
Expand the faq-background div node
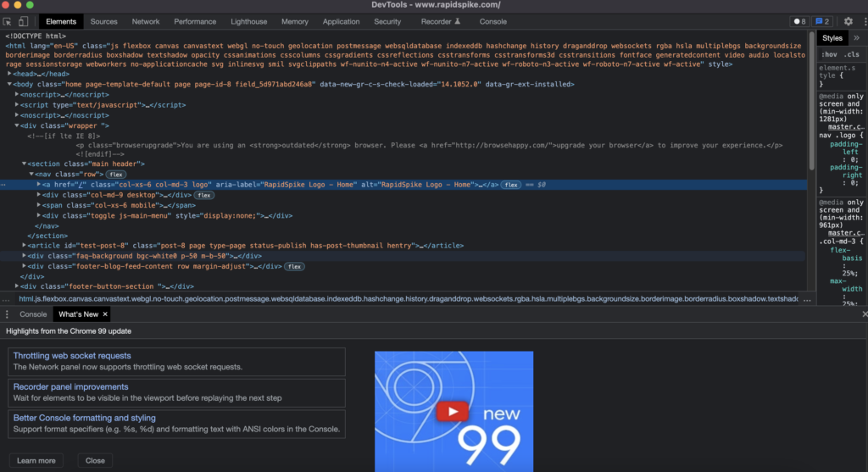24,256
